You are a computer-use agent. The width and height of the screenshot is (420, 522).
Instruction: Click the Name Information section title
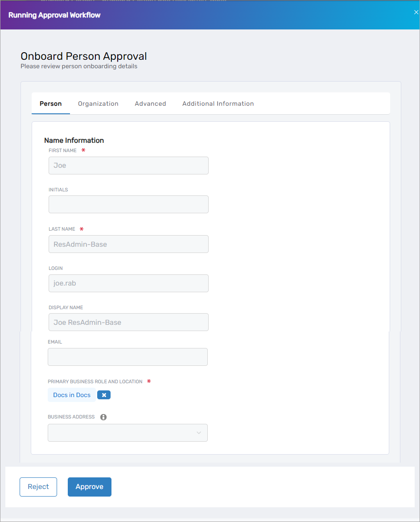point(74,140)
